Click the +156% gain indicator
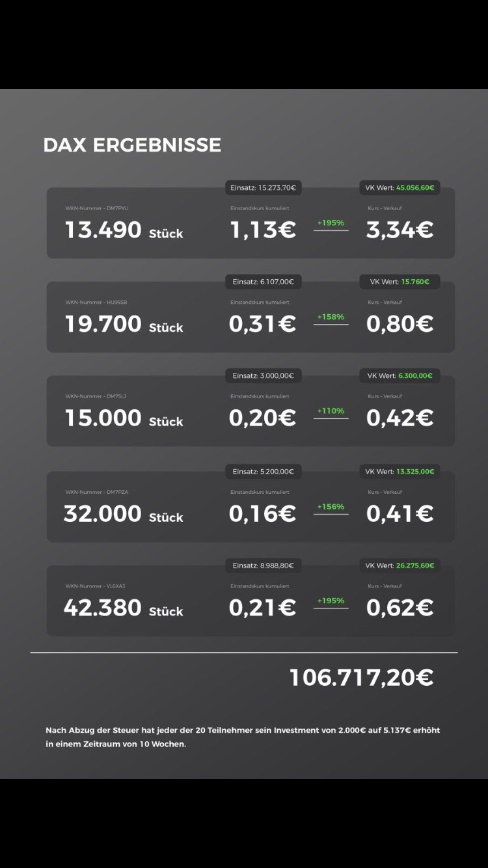488x868 pixels. [331, 507]
